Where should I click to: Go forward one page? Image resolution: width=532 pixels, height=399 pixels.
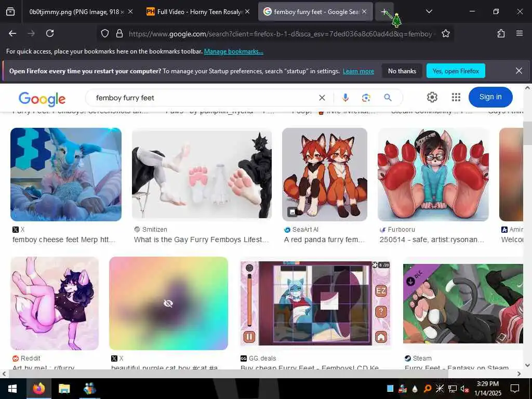pyautogui.click(x=31, y=33)
